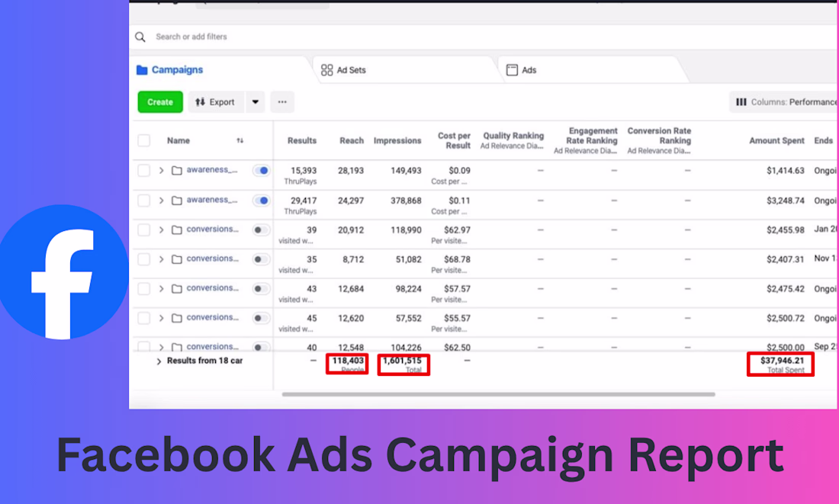Sort by Name using the sort arrows
This screenshot has width=839, height=504.
(x=240, y=141)
